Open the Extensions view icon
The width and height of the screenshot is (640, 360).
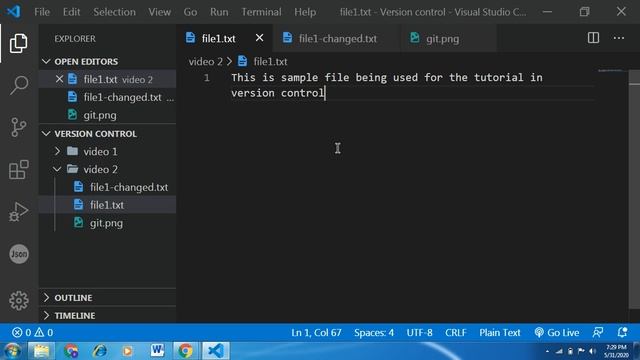tap(19, 169)
